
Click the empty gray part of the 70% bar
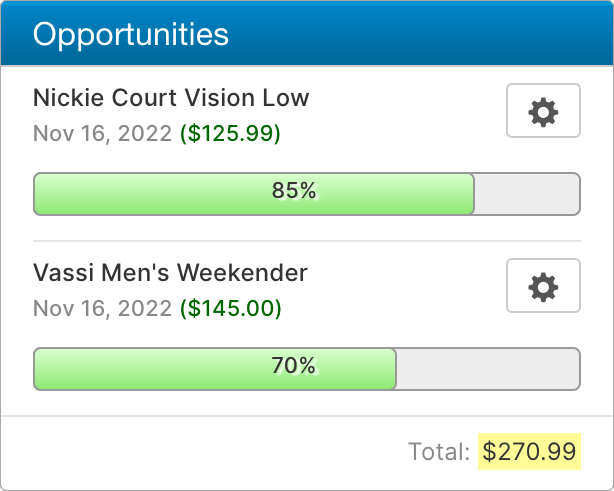pyautogui.click(x=488, y=369)
